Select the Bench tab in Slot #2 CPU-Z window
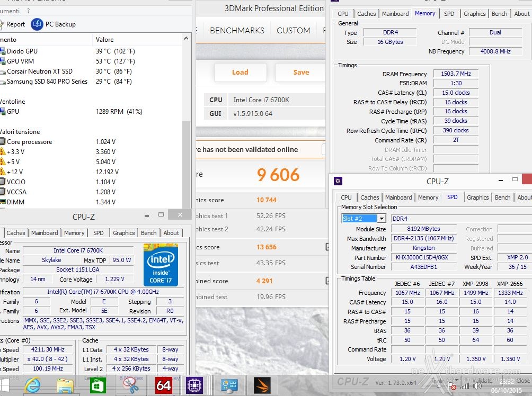Viewport: 532px width, 396px height. 502,197
